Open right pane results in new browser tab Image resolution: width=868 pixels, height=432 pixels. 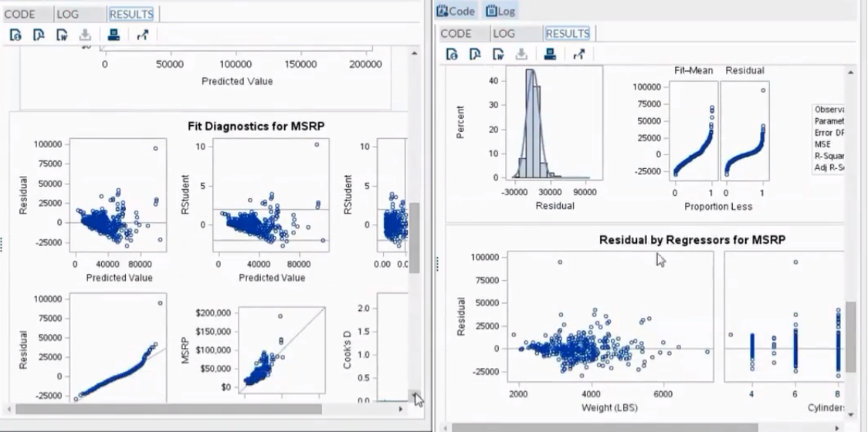(579, 54)
